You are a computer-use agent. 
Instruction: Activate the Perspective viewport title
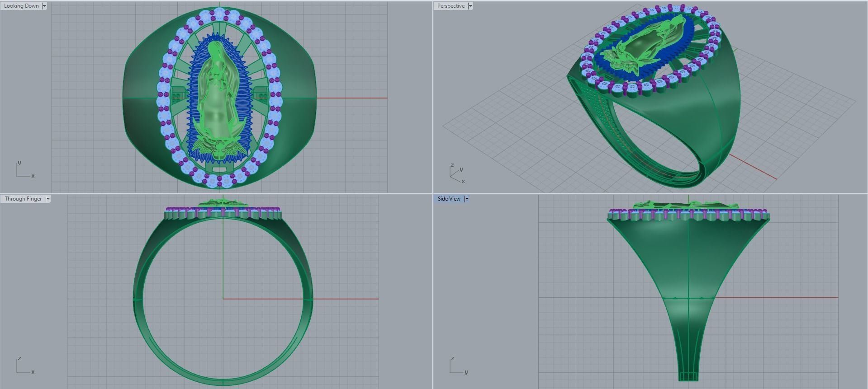pos(451,6)
